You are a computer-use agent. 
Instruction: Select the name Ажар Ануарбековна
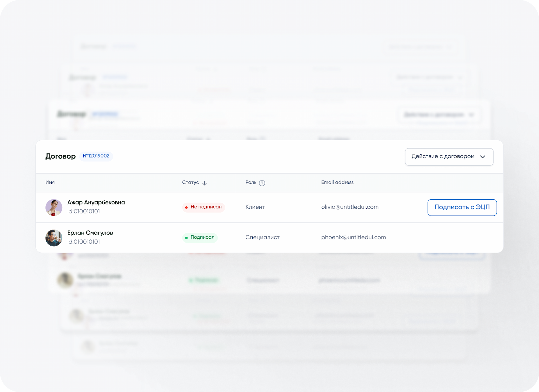click(96, 202)
